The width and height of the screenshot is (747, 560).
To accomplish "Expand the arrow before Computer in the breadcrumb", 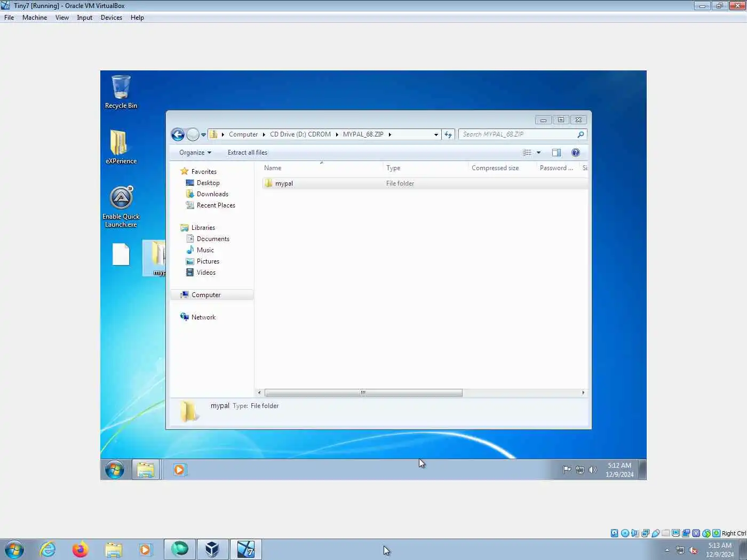I will pos(222,134).
